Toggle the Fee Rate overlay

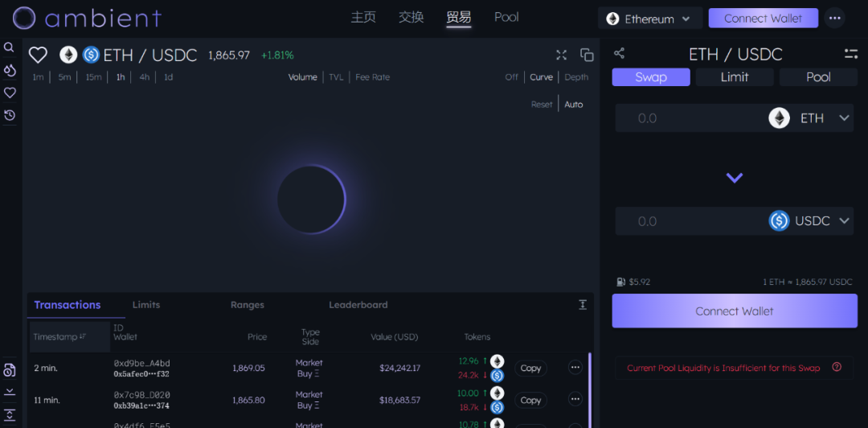[x=373, y=77]
